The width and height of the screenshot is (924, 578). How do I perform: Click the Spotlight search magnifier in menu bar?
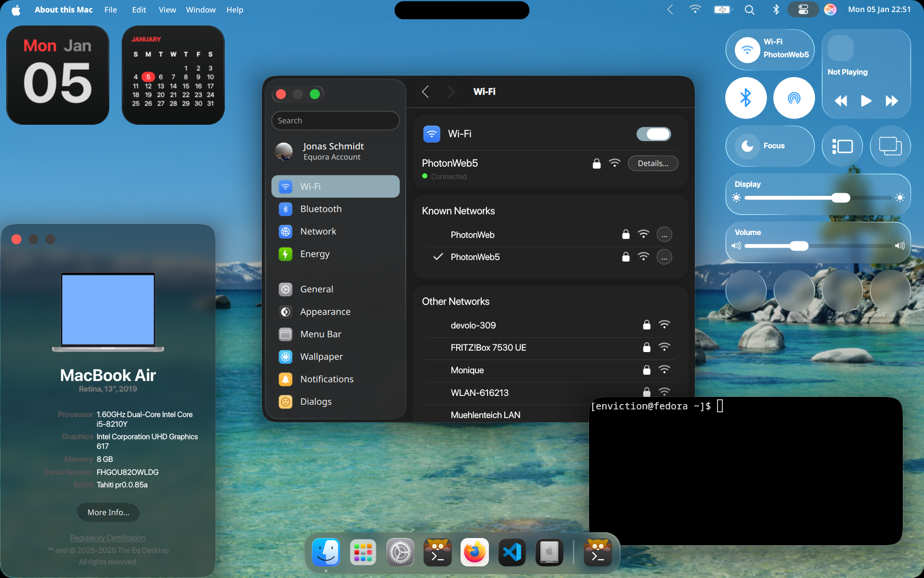pos(749,10)
